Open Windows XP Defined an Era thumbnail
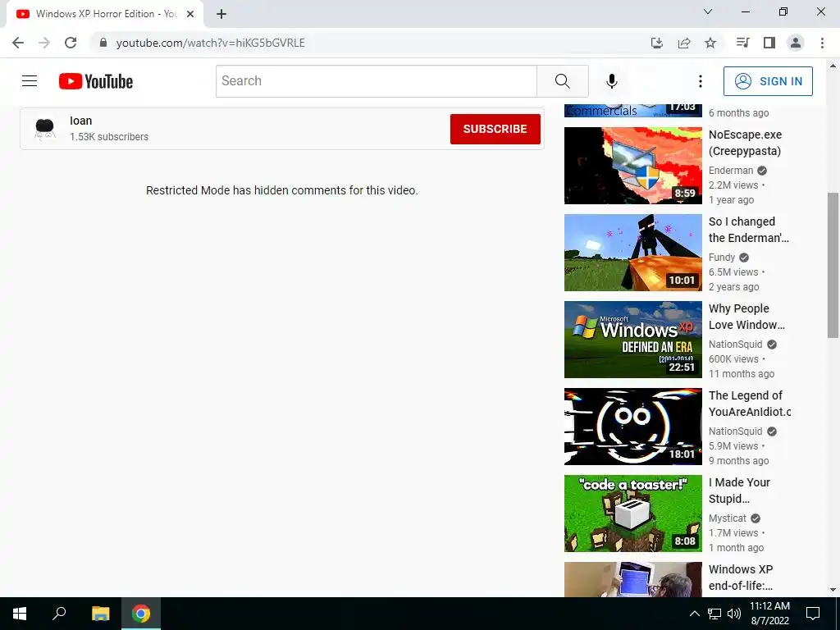Viewport: 840px width, 630px height. [x=633, y=340]
